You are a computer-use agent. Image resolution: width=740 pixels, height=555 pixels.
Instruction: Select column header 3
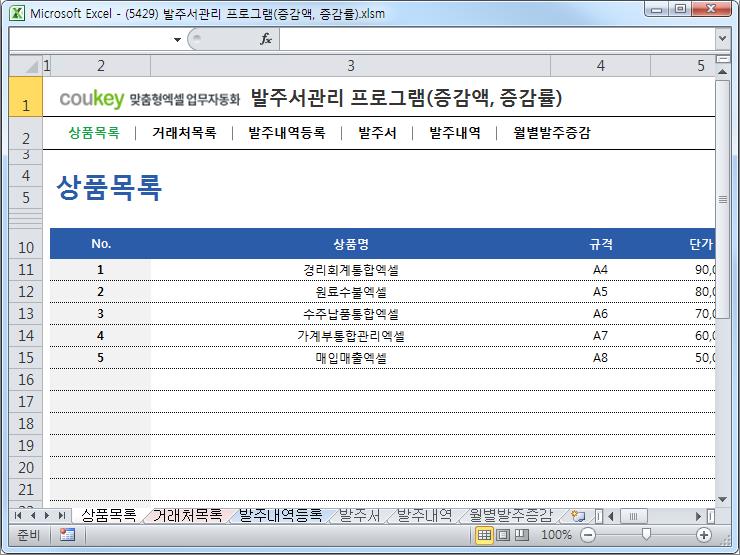(351, 66)
